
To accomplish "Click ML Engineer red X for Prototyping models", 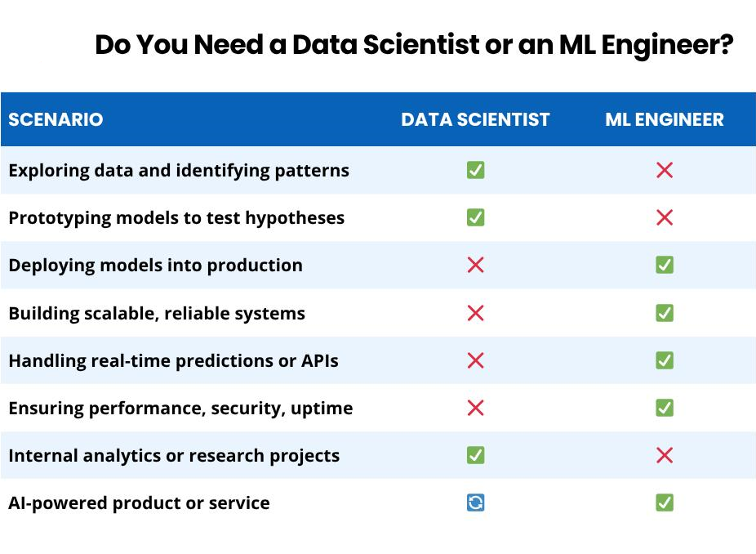I will (x=665, y=217).
